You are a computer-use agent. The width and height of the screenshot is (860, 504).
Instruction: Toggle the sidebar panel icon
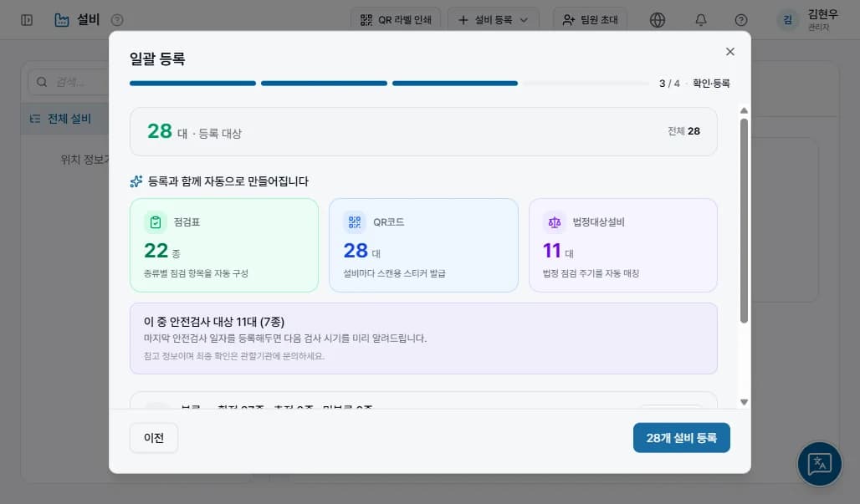pos(27,20)
